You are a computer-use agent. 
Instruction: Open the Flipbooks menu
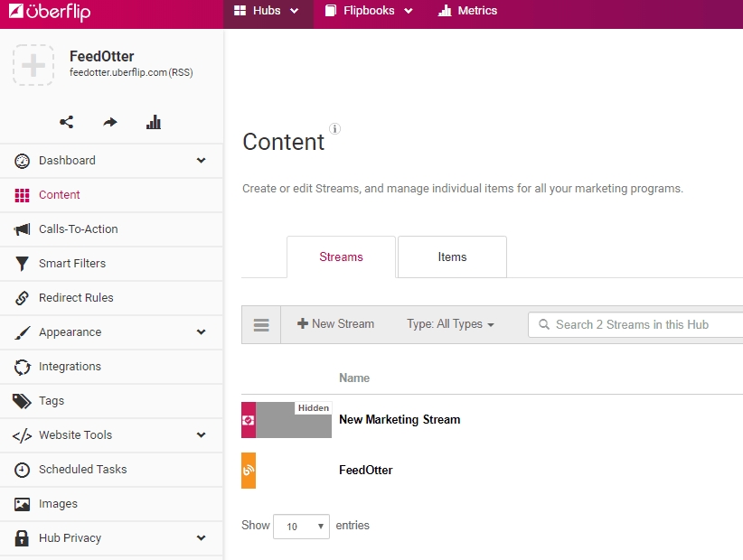coord(369,11)
